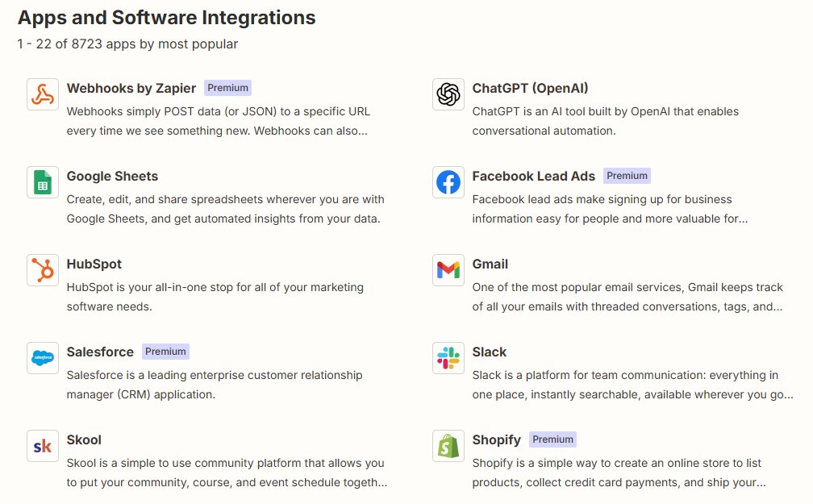Click the Gmail envelope icon

[x=448, y=270]
